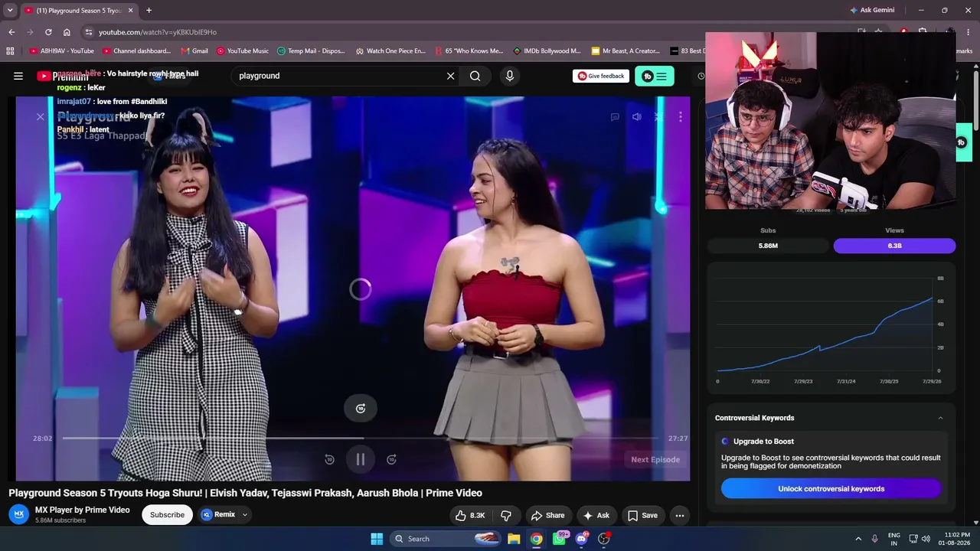Open the Chrome apps grid shortcut
This screenshot has height=551, width=980.
pos(10,51)
